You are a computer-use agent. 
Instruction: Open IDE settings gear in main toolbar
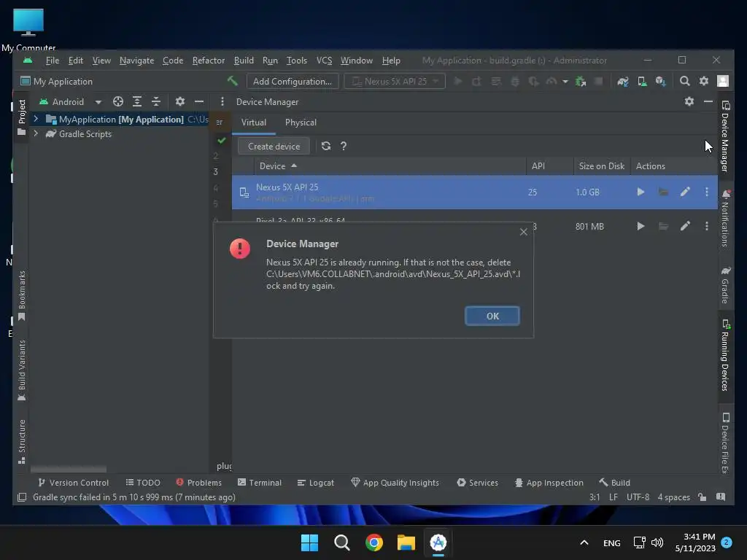click(x=704, y=82)
